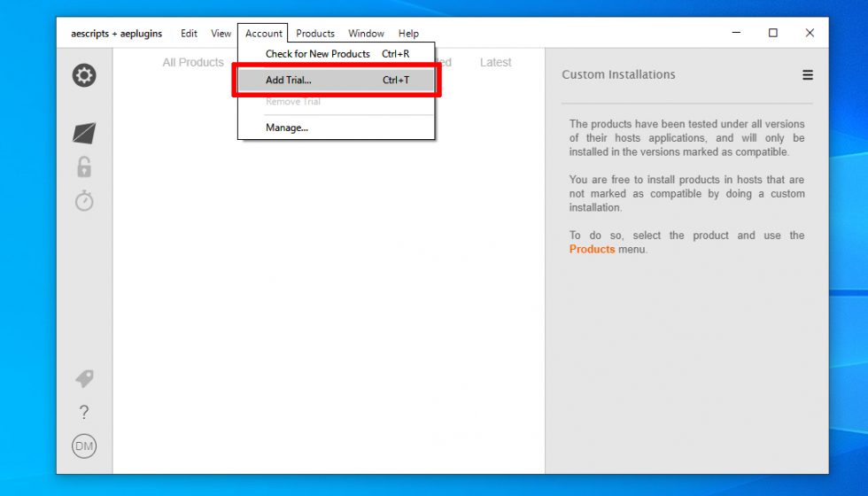
Task: Click the DM user avatar circle
Action: coord(84,446)
